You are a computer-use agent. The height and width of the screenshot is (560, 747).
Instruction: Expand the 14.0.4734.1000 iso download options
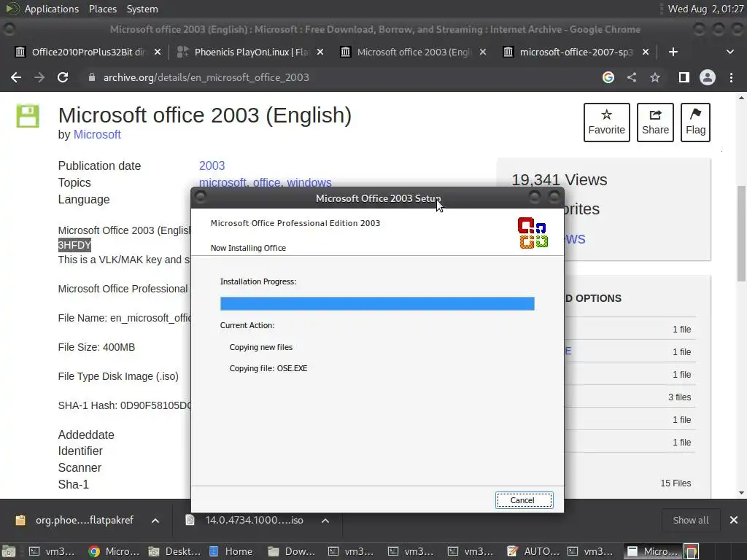(325, 521)
